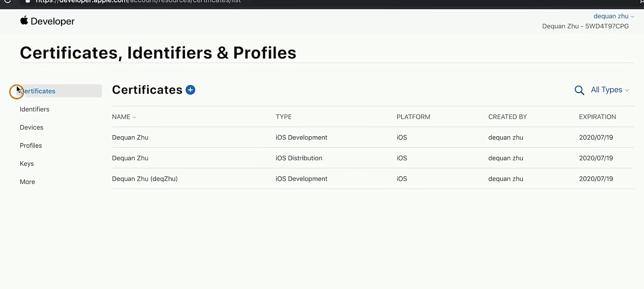Click the EXPIRATION column header
Image resolution: width=644 pixels, height=289 pixels.
[597, 117]
